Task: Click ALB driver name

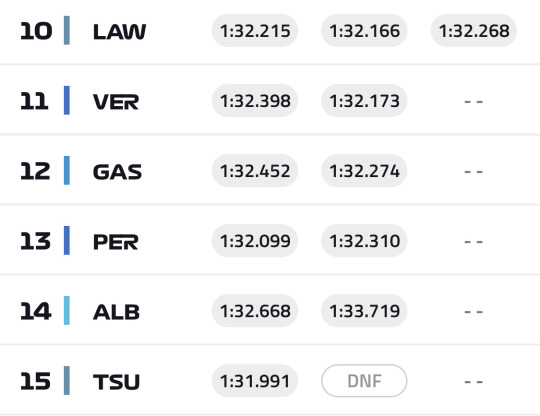Action: pyautogui.click(x=116, y=312)
